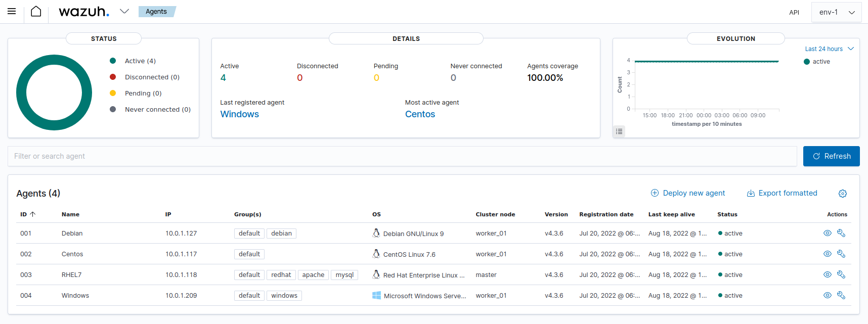Open configuration wrench icon for Debian agent
This screenshot has width=868, height=324.
[x=841, y=233]
